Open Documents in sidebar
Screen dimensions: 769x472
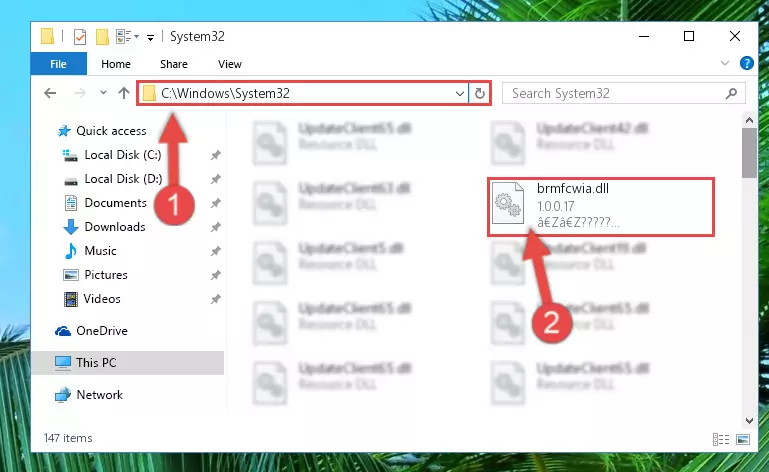tap(115, 203)
